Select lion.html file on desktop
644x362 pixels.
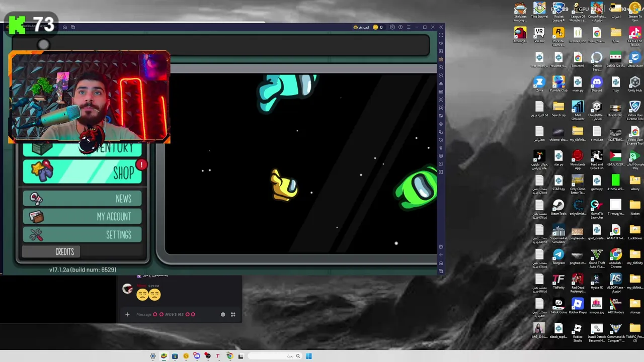(578, 59)
